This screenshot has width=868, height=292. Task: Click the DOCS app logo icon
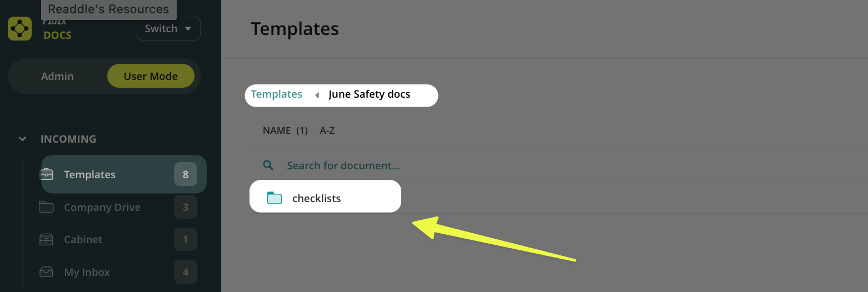tap(19, 29)
